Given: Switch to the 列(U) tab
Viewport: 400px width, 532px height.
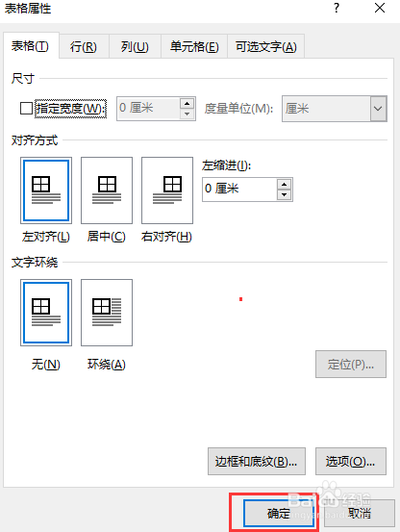Looking at the screenshot, I should point(135,46).
